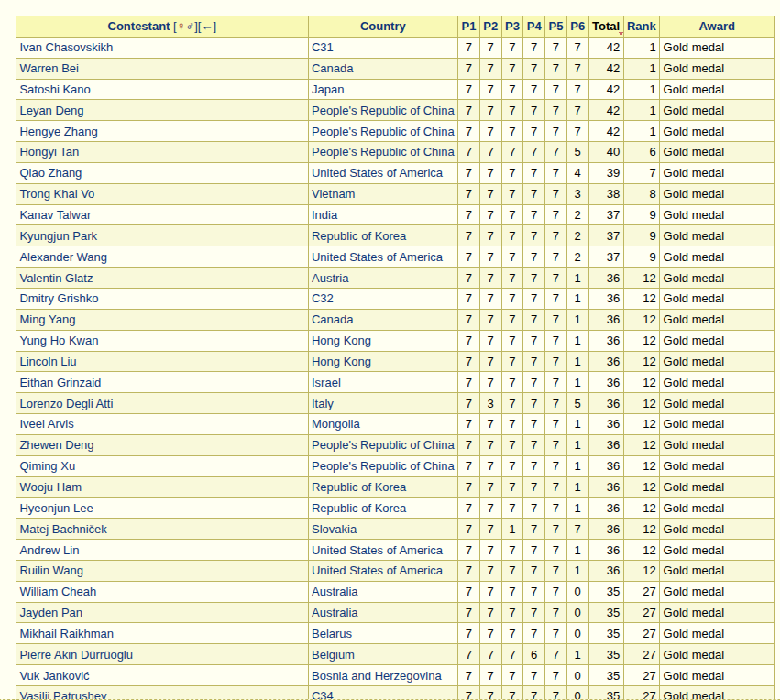Open contestant Wooju Ham
Screen dimensions: 780x700
point(50,487)
